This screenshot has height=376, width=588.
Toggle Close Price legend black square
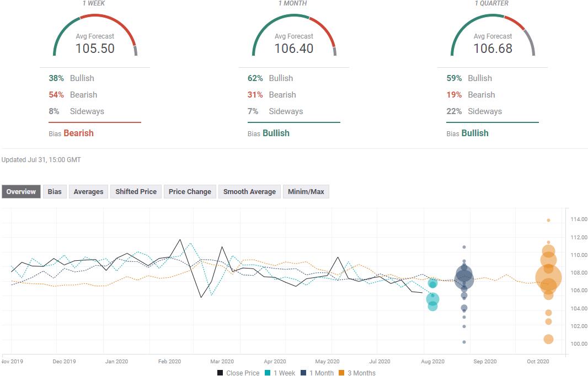tap(220, 373)
